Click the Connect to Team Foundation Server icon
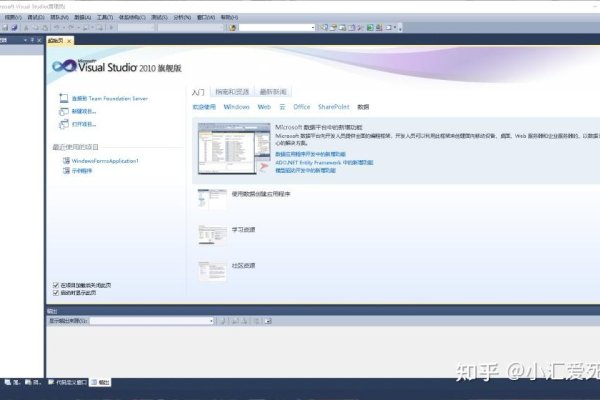The height and width of the screenshot is (400, 600). click(x=64, y=98)
